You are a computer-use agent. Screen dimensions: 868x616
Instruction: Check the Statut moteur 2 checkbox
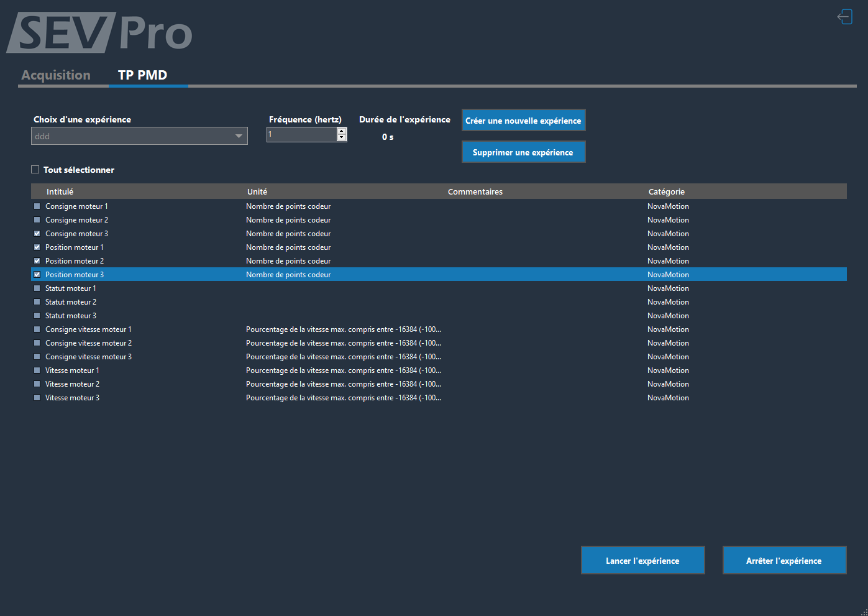(x=37, y=302)
